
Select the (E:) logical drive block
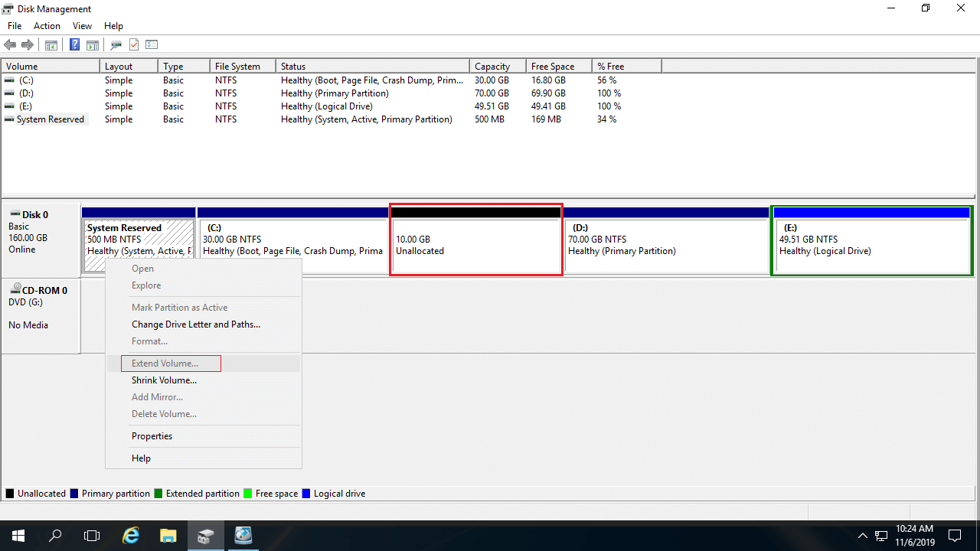[871, 246]
